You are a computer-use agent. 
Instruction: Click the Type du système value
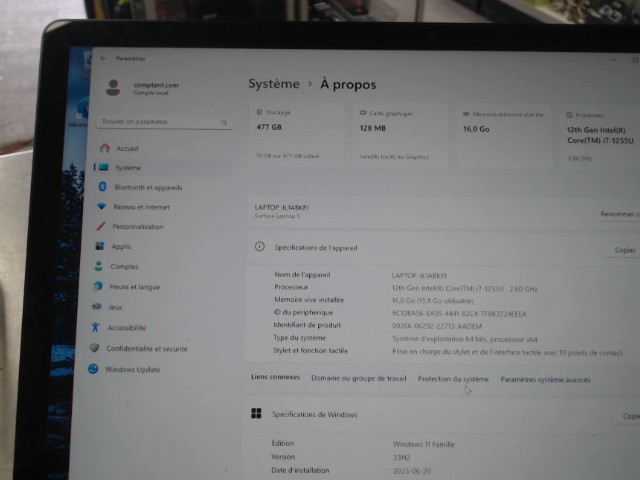tap(464, 339)
